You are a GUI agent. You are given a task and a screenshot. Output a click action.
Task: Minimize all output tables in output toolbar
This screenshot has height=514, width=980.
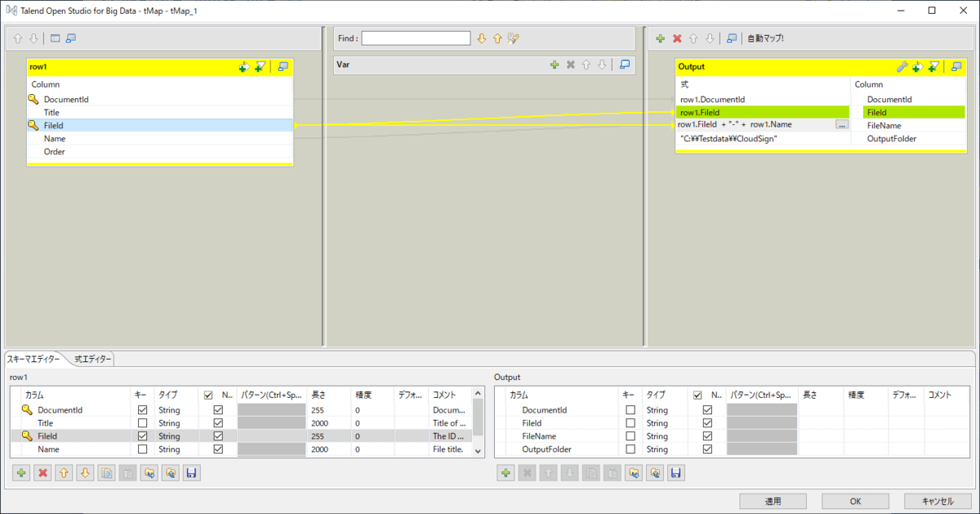(732, 38)
